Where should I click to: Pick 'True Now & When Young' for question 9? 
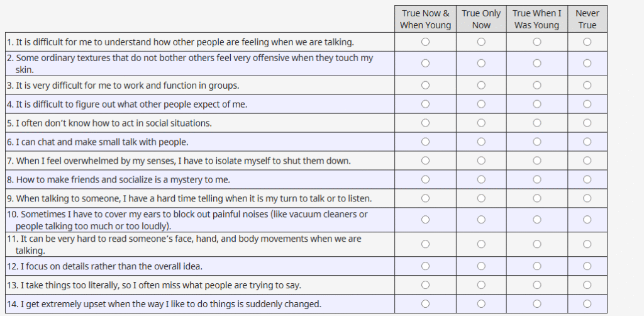[426, 198]
